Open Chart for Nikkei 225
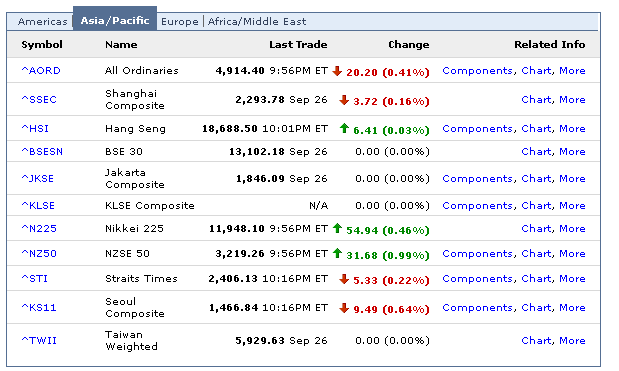This screenshot has height=371, width=619. point(536,229)
